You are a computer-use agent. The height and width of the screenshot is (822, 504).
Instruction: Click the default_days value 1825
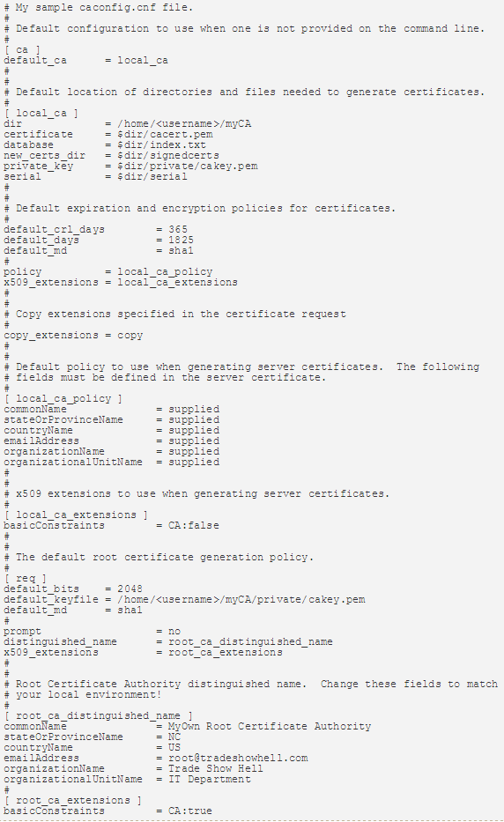coord(181,240)
